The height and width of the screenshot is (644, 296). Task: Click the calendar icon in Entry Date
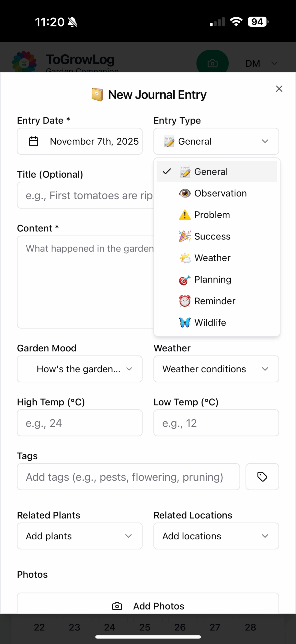[x=34, y=141]
